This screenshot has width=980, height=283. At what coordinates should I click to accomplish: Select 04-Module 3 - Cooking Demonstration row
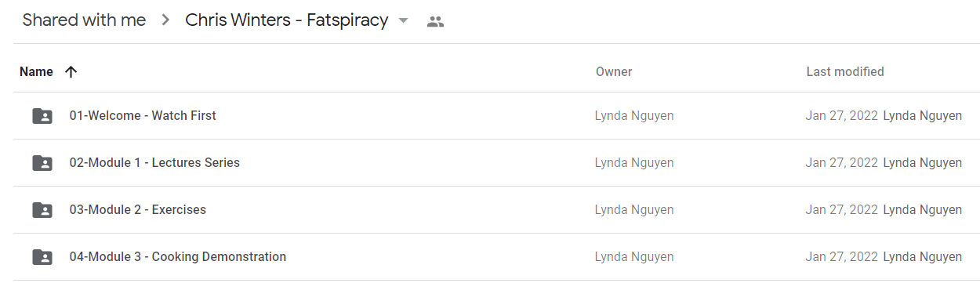coord(496,257)
